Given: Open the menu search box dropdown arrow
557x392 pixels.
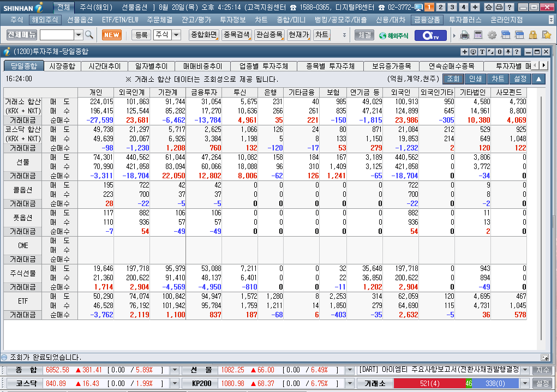Looking at the screenshot, I should click(79, 35).
